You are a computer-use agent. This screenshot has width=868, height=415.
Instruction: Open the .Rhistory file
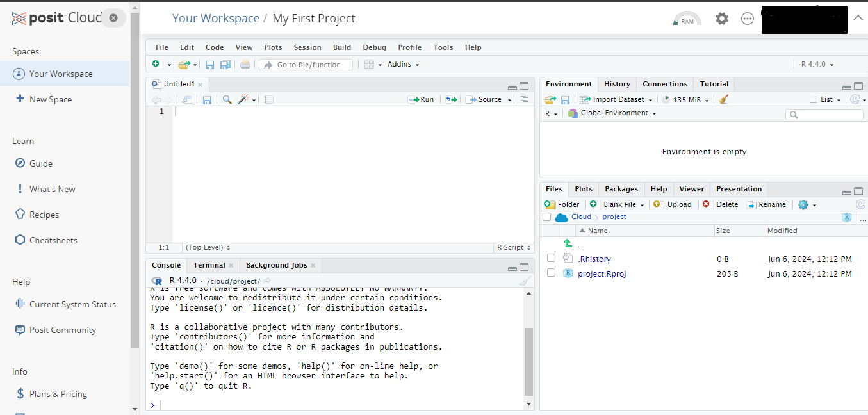point(594,259)
